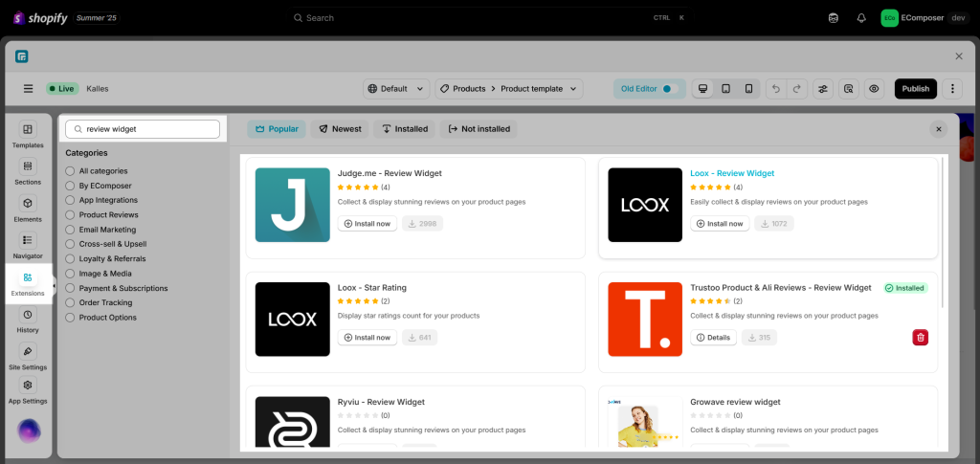Show Popular extensions tab
This screenshot has width=980, height=464.
(x=277, y=129)
